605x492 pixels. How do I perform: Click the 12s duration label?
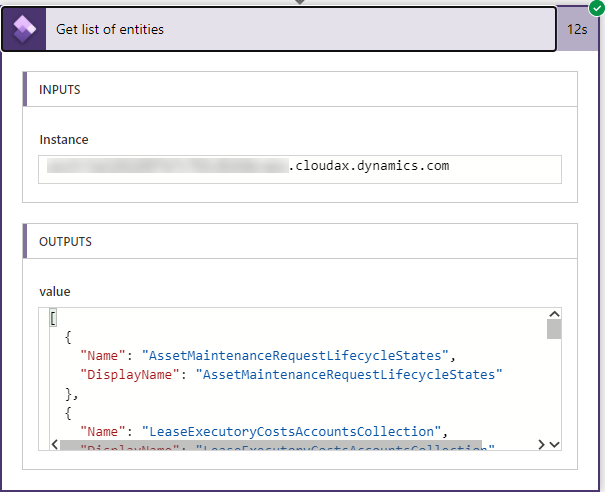coord(577,30)
